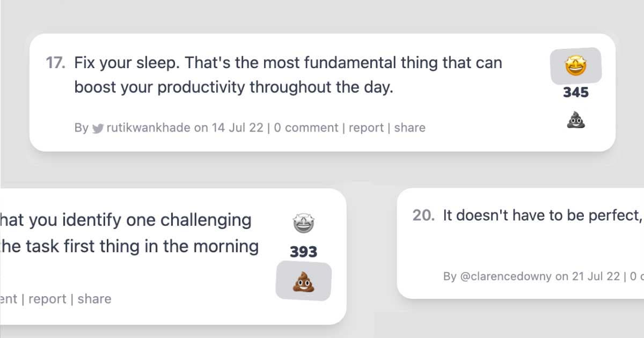Select the tip number '20.' label
This screenshot has height=338, width=644.
pyautogui.click(x=423, y=216)
